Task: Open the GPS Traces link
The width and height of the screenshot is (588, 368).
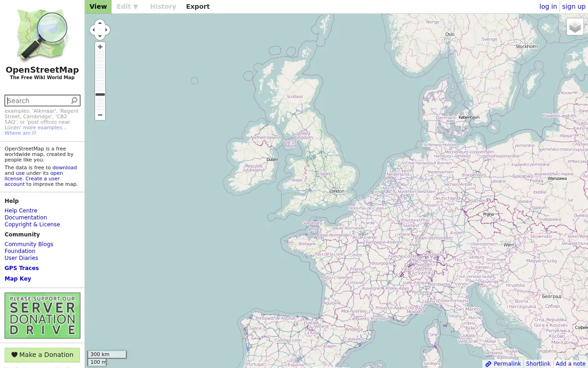Action: tap(22, 268)
